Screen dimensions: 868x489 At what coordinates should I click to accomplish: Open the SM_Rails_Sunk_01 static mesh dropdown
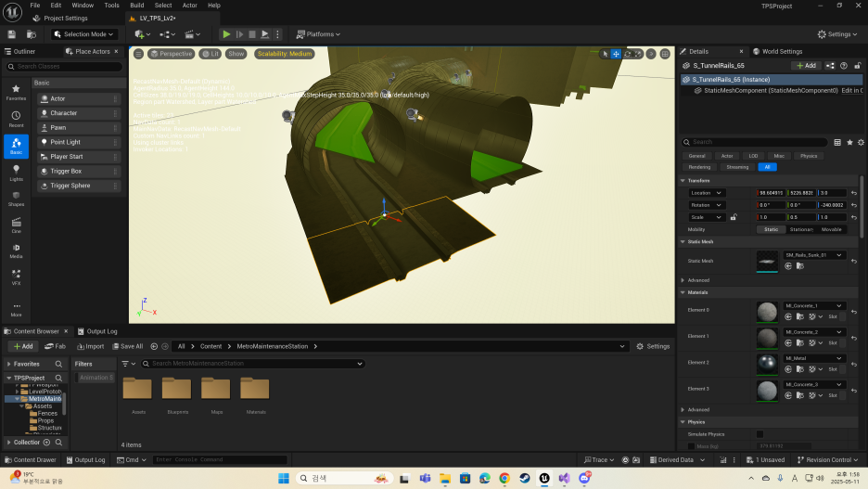813,255
